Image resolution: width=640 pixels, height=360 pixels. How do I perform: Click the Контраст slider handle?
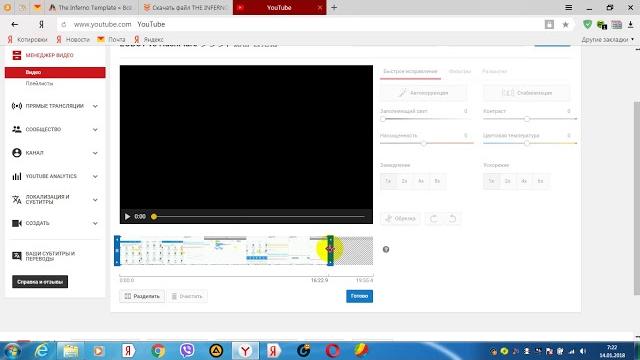[527, 119]
